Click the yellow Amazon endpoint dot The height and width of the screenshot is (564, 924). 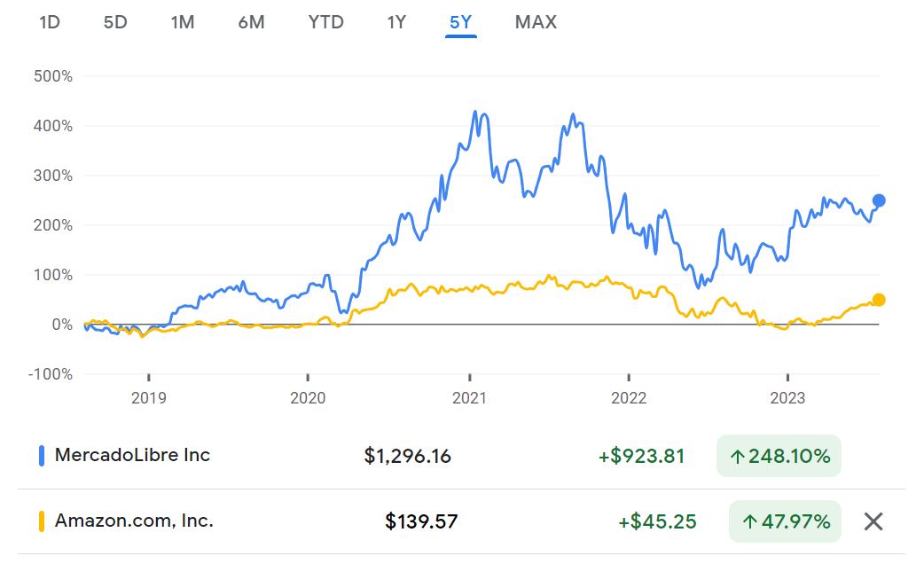tap(879, 300)
